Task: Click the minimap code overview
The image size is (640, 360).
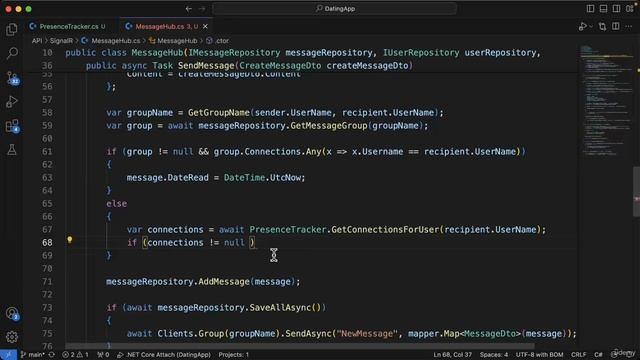Action: pyautogui.click(x=606, y=100)
